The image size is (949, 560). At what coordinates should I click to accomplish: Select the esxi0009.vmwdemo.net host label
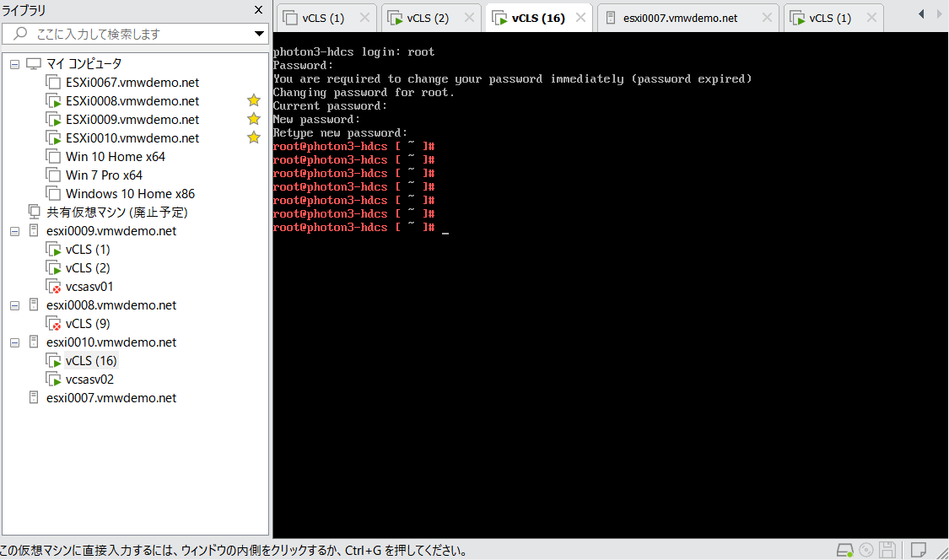111,231
